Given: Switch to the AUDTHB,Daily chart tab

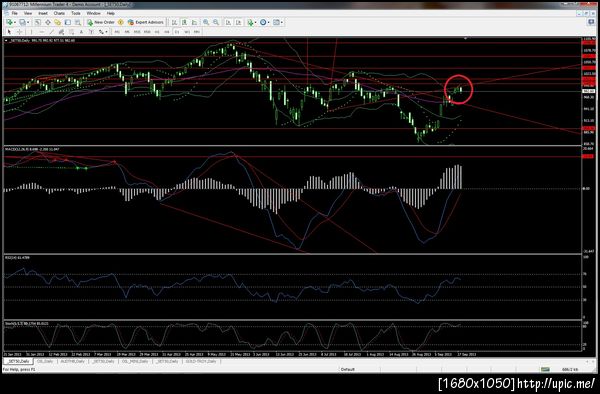Looking at the screenshot, I should [x=72, y=361].
